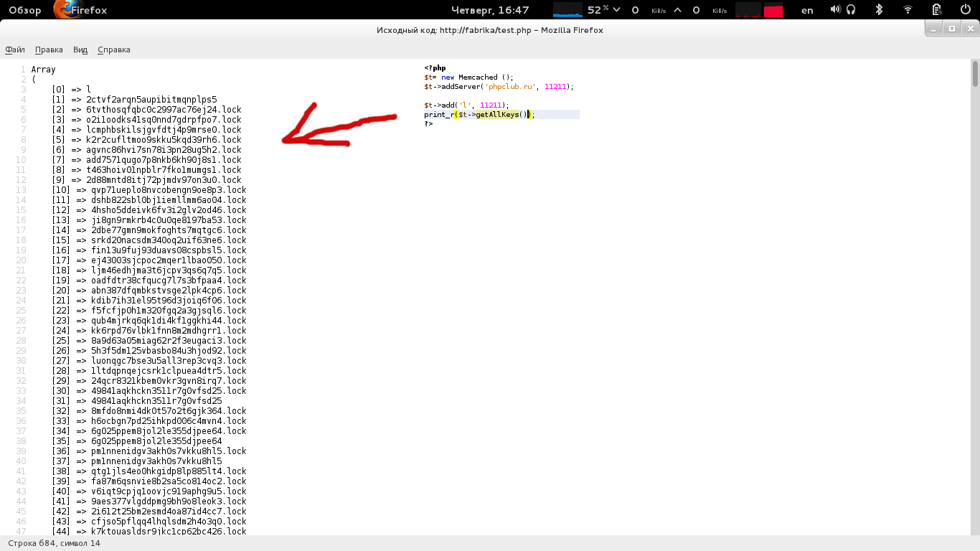The width and height of the screenshot is (980, 551).
Task: Click the key '8mfdo8nmi4dk0t57o2t6gjk364.lock'
Action: pyautogui.click(x=169, y=411)
